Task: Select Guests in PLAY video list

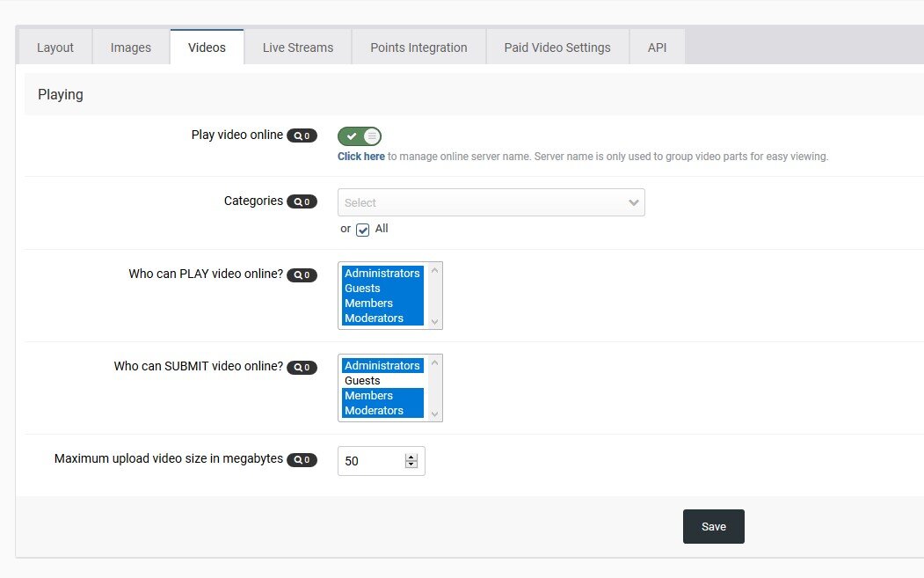Action: [x=382, y=289]
